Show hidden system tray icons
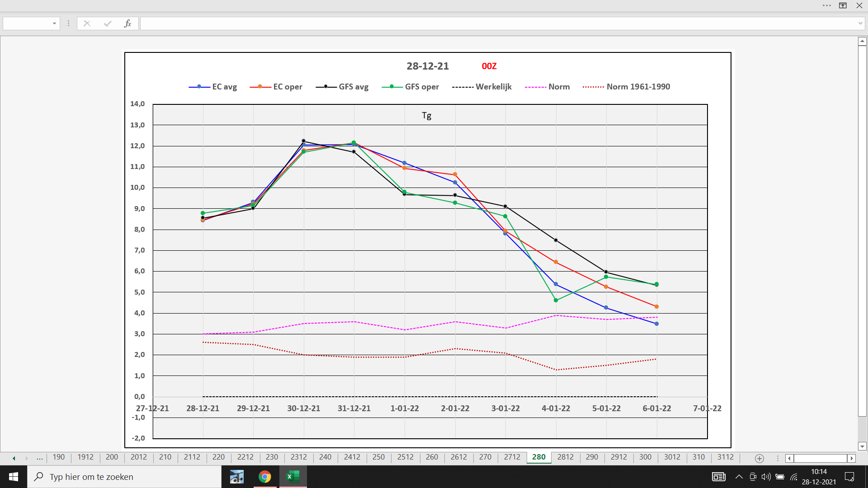The height and width of the screenshot is (488, 868). pyautogui.click(x=739, y=477)
